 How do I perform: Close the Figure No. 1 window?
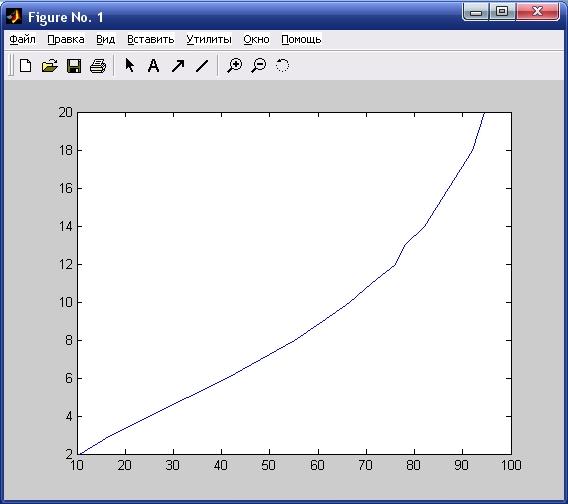pyautogui.click(x=538, y=12)
